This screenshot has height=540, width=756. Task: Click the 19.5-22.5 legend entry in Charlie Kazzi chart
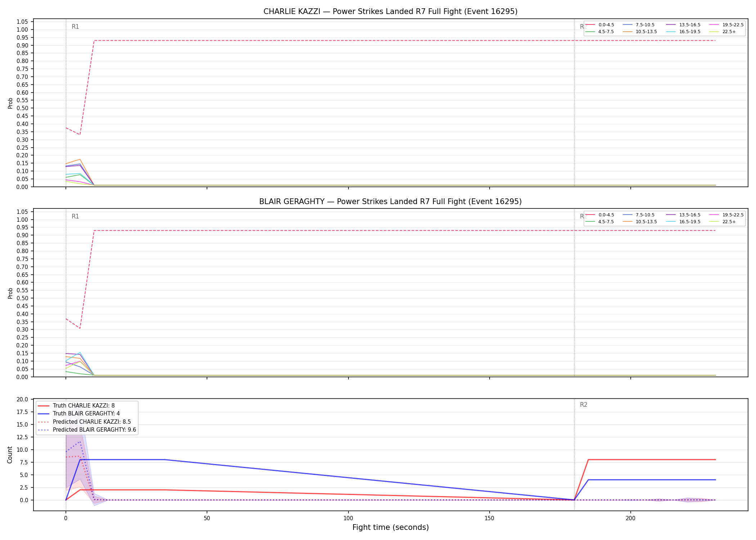click(726, 25)
